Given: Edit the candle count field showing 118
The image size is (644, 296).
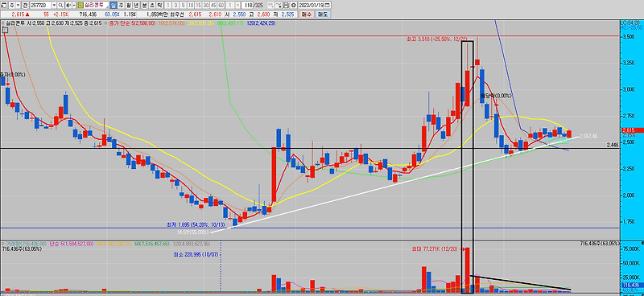Looking at the screenshot, I should click(247, 5).
